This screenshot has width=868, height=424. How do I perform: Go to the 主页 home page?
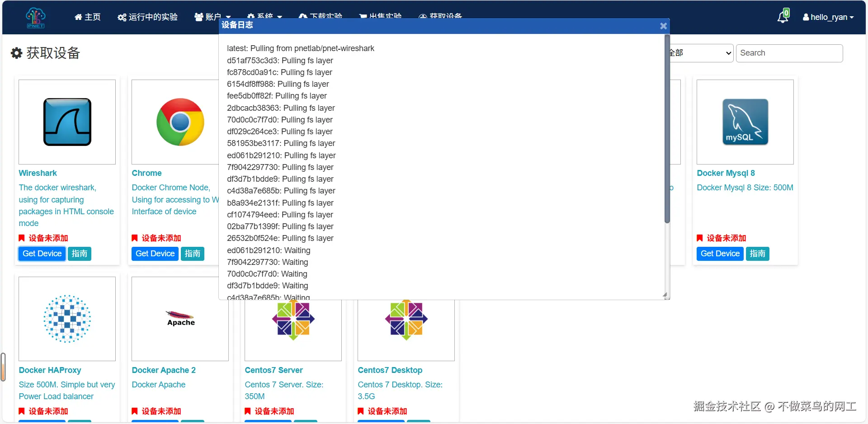88,17
